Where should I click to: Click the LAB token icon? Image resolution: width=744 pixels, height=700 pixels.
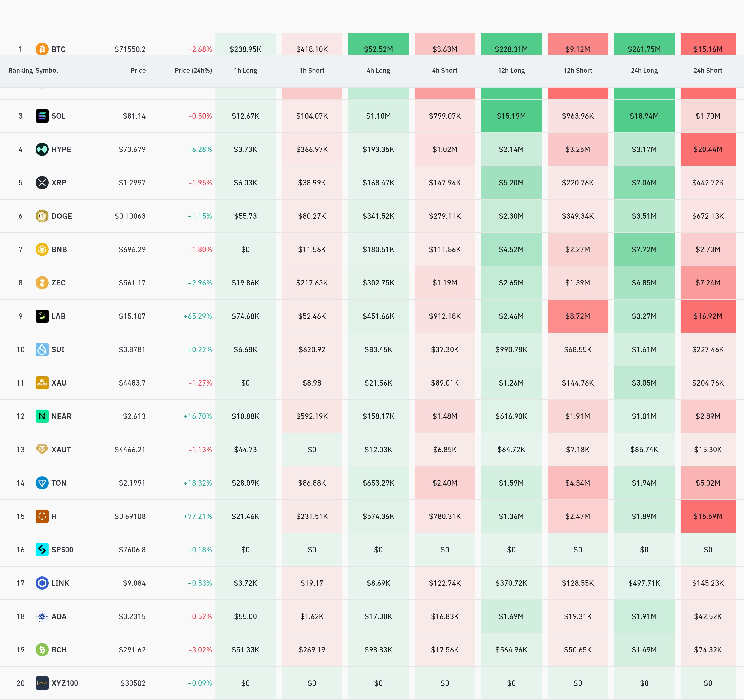(x=42, y=316)
